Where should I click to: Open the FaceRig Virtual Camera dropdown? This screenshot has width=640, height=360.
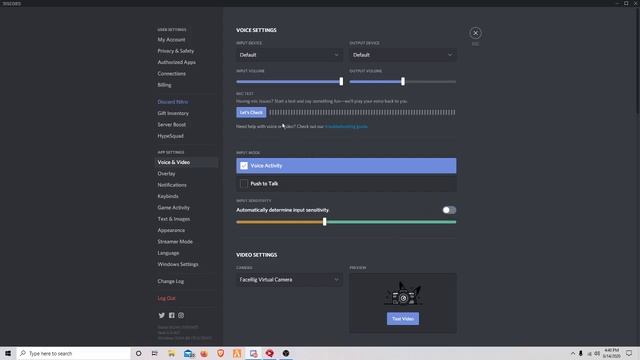pos(289,280)
